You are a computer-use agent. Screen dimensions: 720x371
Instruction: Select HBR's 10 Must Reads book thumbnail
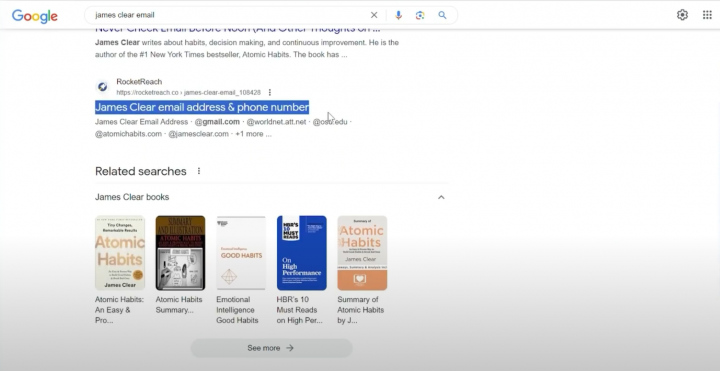(x=302, y=253)
